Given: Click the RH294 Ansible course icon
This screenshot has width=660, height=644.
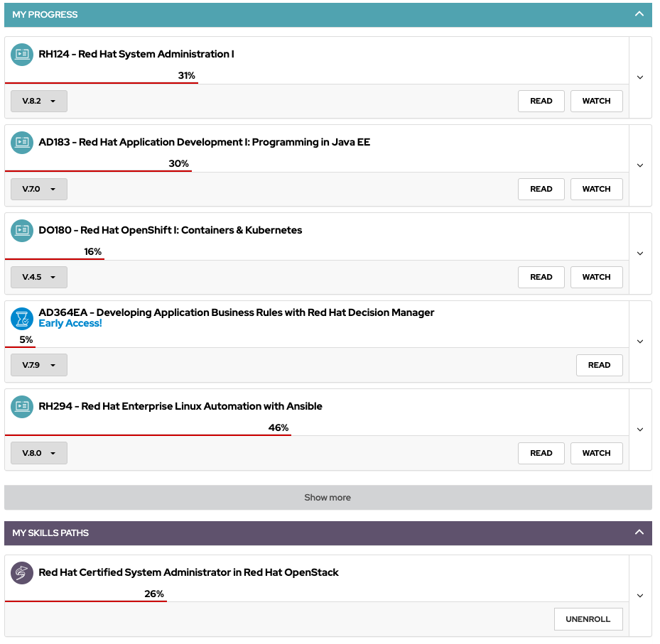Looking at the screenshot, I should click(21, 407).
